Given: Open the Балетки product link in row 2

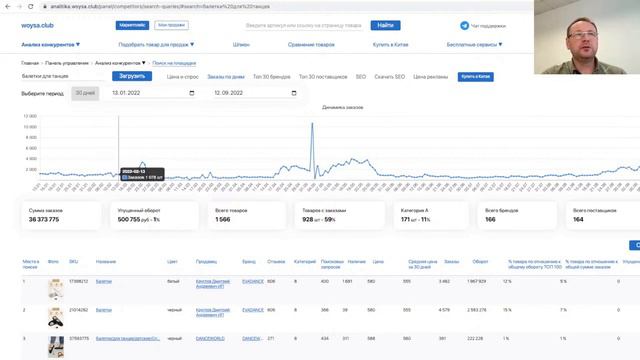Looking at the screenshot, I should pos(104,310).
